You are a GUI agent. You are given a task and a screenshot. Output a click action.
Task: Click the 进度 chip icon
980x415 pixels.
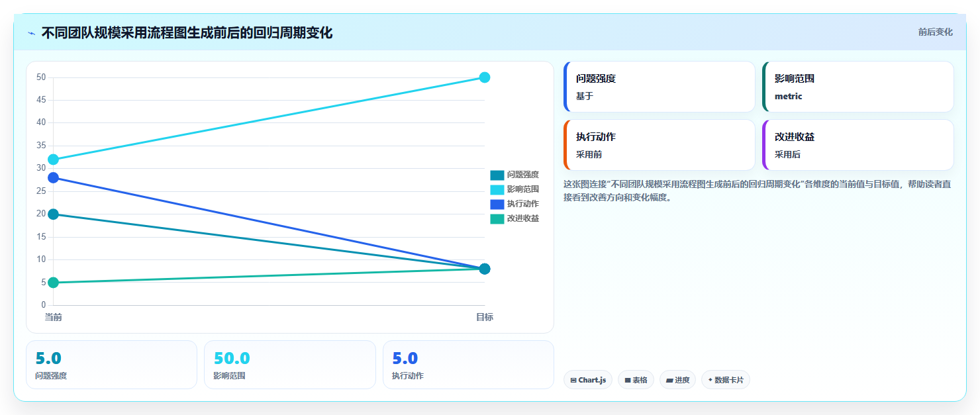coord(669,381)
